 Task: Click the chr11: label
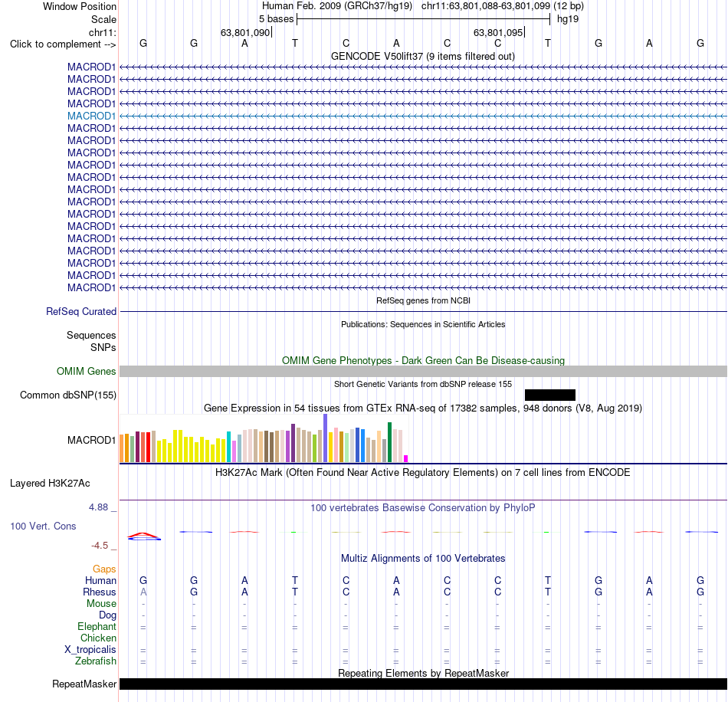(x=103, y=32)
